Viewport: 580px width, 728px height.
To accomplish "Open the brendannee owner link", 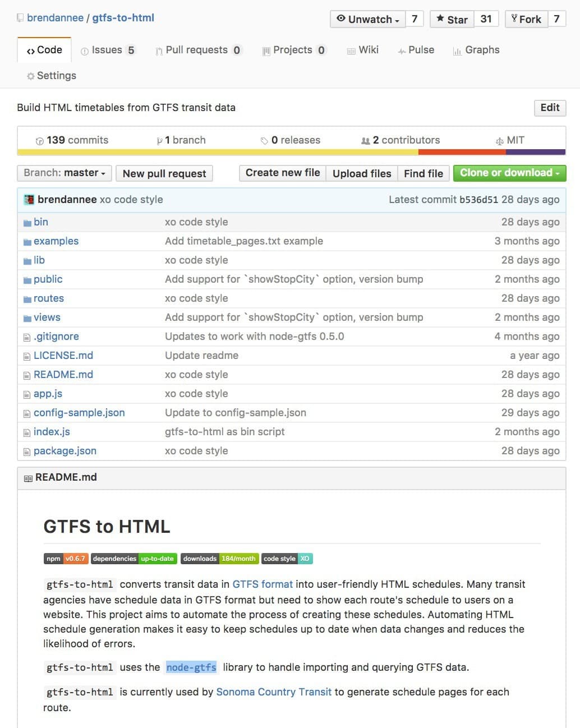I will (x=55, y=18).
